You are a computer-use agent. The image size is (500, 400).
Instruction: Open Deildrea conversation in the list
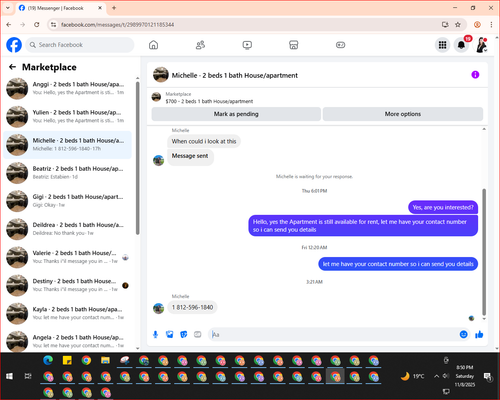pyautogui.click(x=68, y=229)
